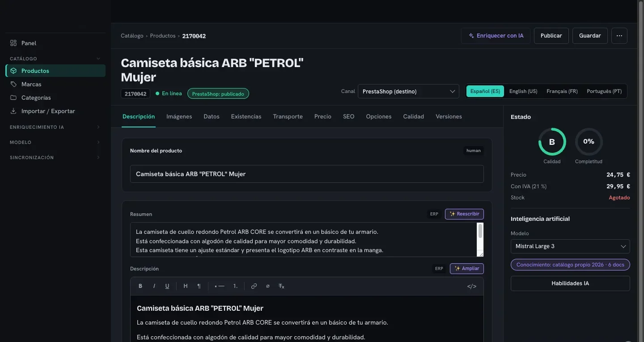Open the three-dots more actions menu
The width and height of the screenshot is (644, 342).
[x=619, y=36]
